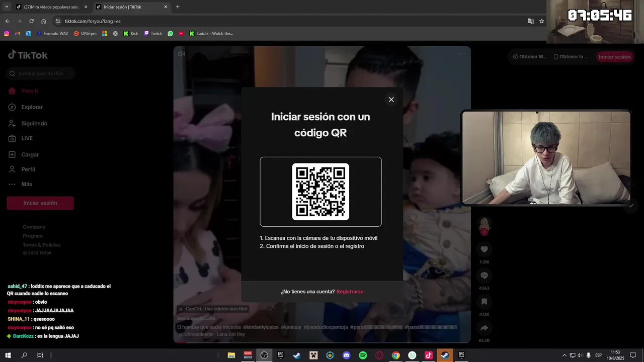644x362 pixels.
Task: Open the video comments icon
Action: pyautogui.click(x=484, y=276)
